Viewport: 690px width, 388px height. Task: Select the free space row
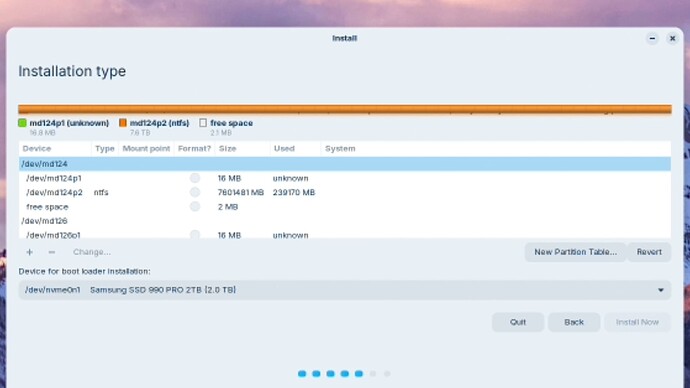[345, 206]
